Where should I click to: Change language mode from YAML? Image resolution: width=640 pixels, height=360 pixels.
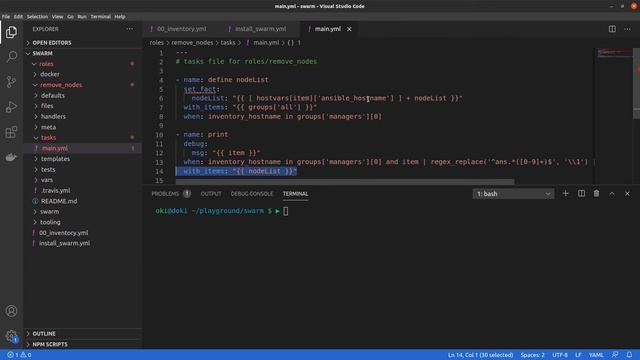[596, 355]
